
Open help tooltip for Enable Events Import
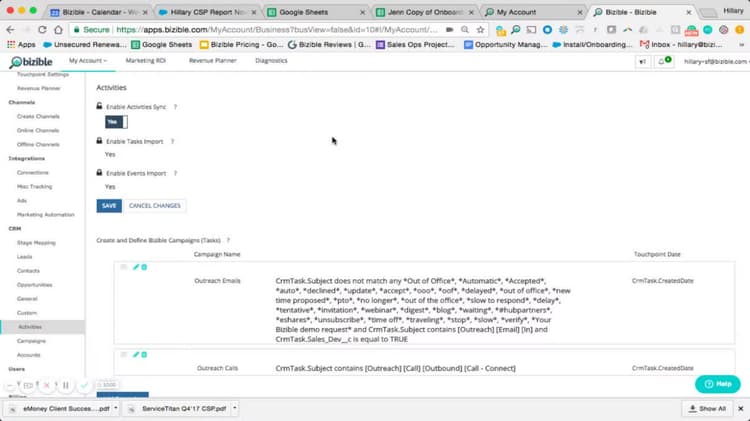click(x=175, y=173)
